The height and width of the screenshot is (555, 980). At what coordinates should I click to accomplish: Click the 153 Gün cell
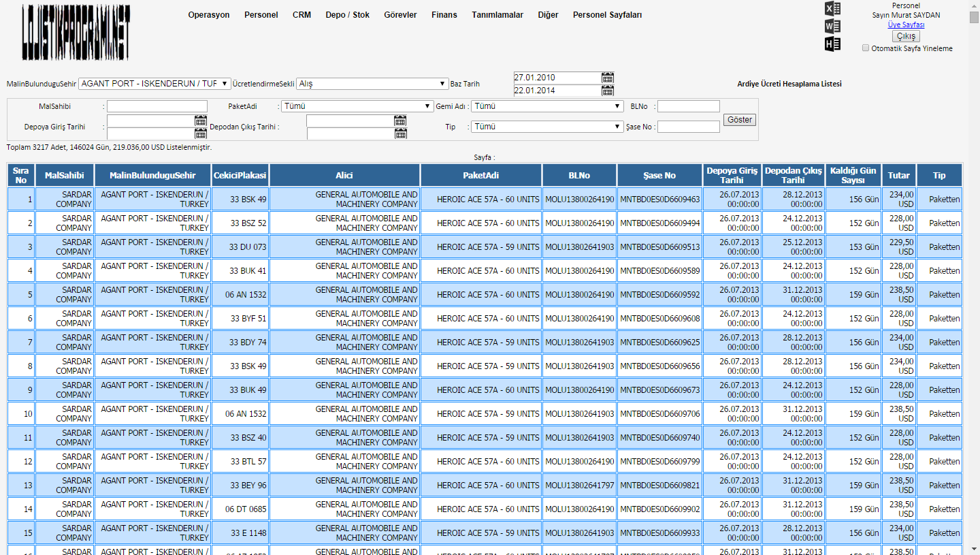tap(853, 247)
